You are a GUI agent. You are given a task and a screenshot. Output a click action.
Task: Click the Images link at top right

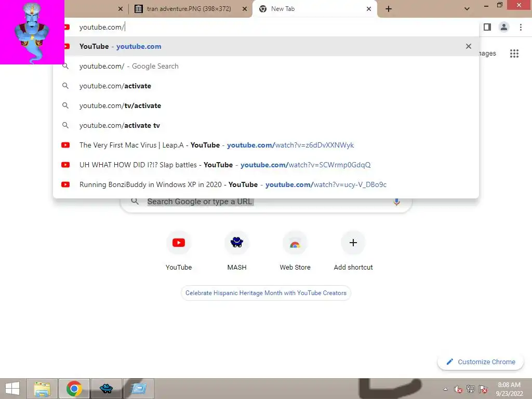tap(487, 54)
